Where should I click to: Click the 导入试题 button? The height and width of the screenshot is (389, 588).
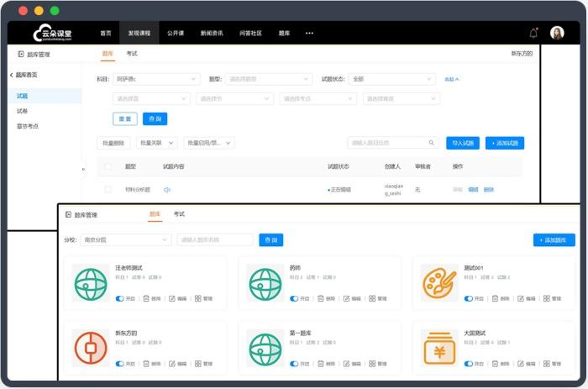463,143
